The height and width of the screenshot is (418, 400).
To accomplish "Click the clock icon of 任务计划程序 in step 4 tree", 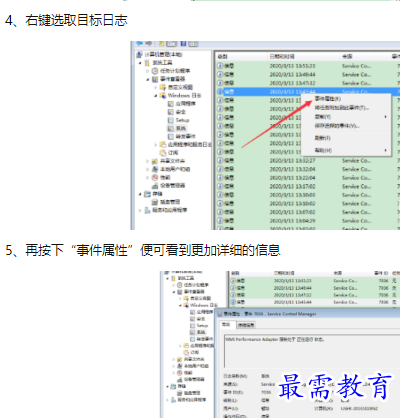I will point(155,71).
